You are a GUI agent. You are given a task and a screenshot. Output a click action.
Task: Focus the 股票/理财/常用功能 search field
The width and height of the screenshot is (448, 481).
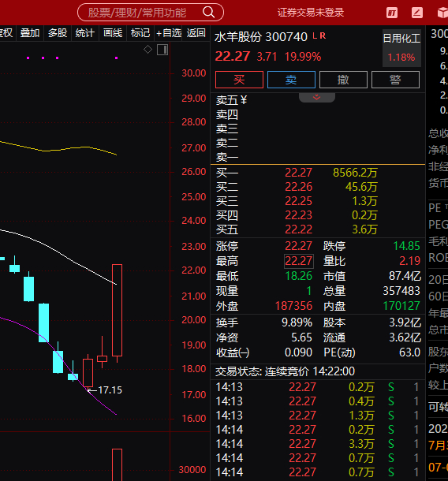[x=151, y=13]
